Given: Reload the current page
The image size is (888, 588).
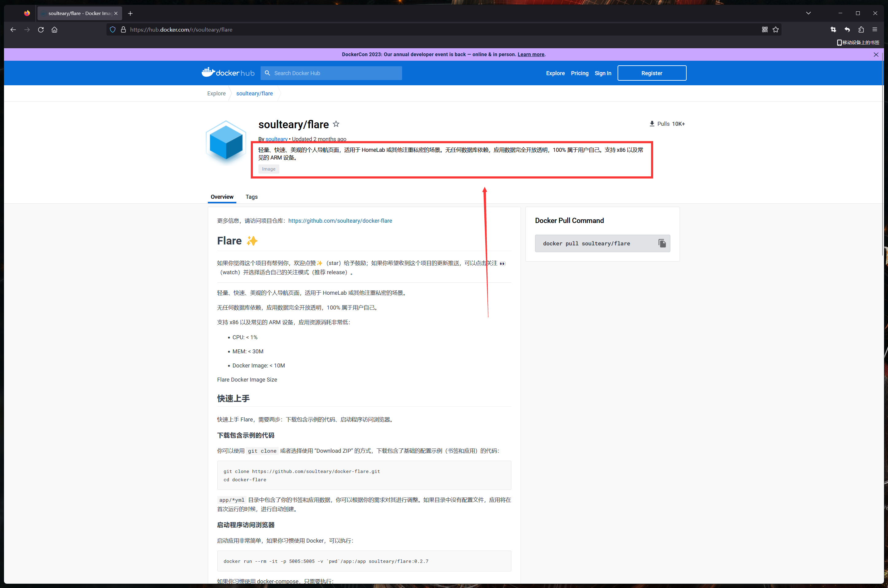Looking at the screenshot, I should tap(41, 30).
